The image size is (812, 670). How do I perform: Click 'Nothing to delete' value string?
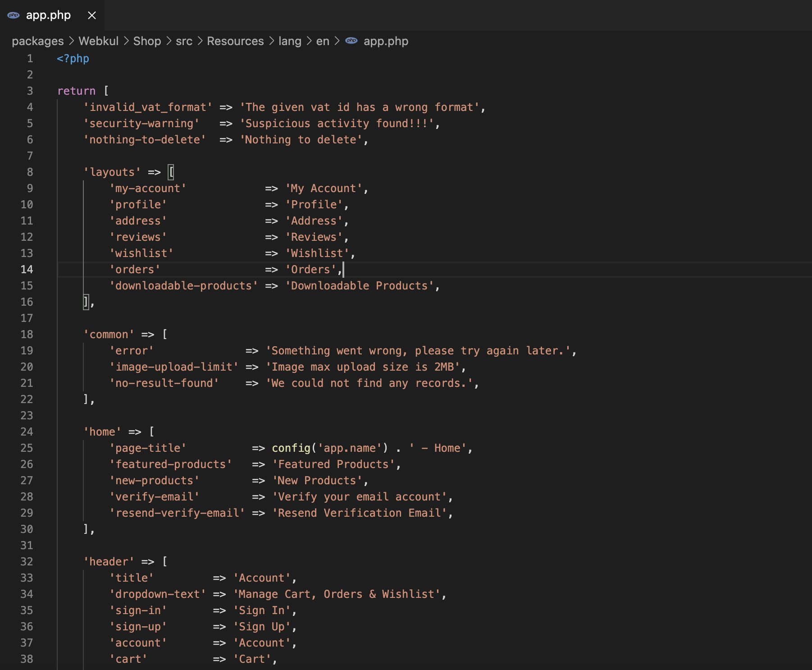click(301, 140)
